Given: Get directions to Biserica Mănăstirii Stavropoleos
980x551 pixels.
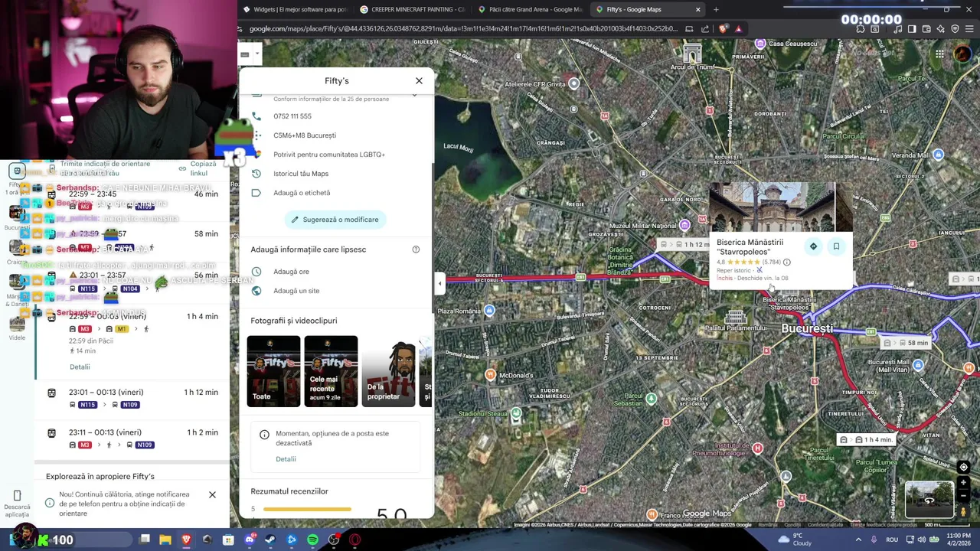Looking at the screenshot, I should pos(813,246).
